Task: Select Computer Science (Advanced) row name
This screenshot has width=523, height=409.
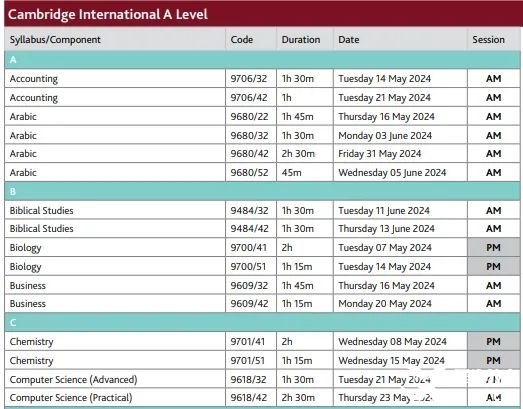Action: (73, 380)
